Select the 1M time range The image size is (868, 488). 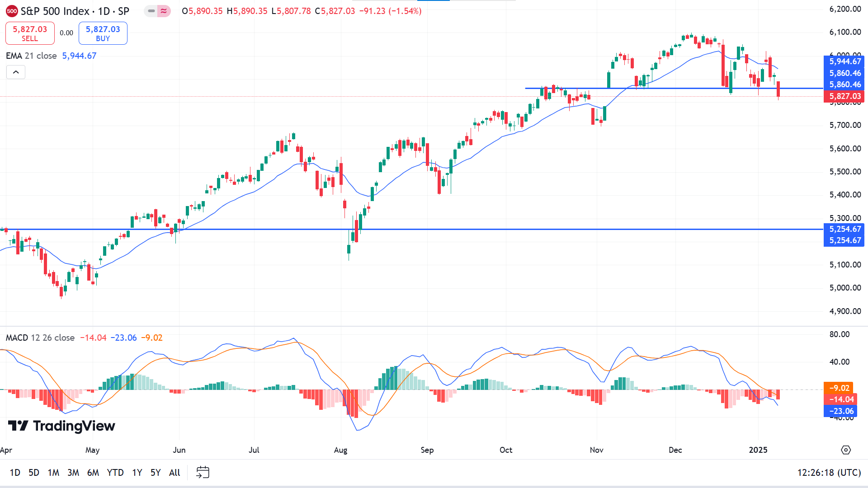[53, 473]
